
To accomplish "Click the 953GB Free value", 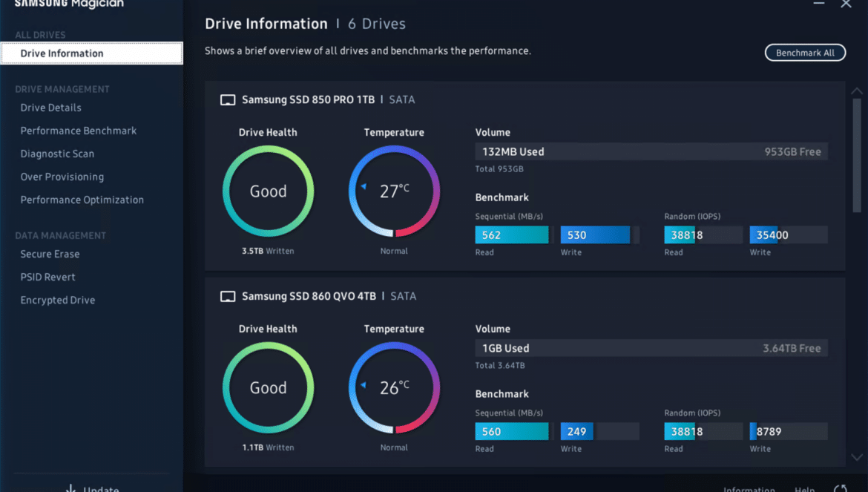I will [793, 151].
